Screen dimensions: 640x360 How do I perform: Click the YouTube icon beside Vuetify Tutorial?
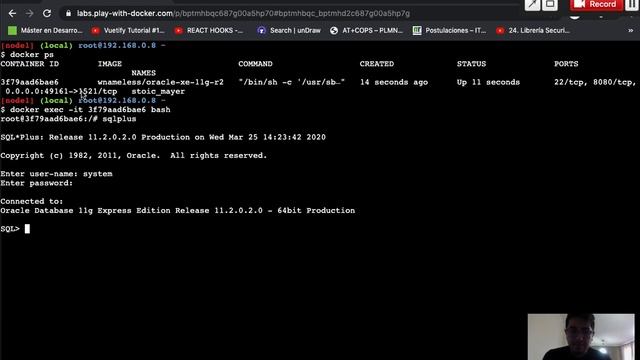click(x=96, y=31)
